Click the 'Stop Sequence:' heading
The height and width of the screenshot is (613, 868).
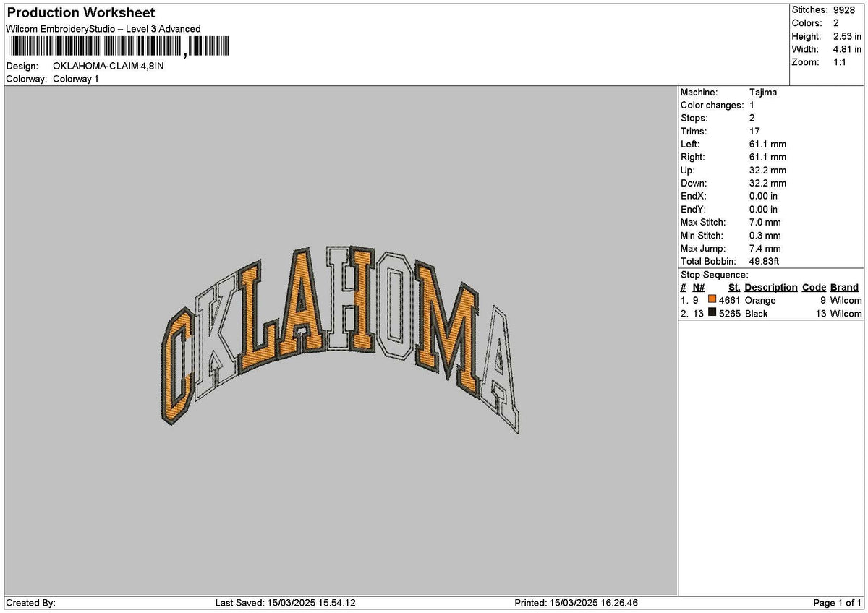tap(715, 275)
